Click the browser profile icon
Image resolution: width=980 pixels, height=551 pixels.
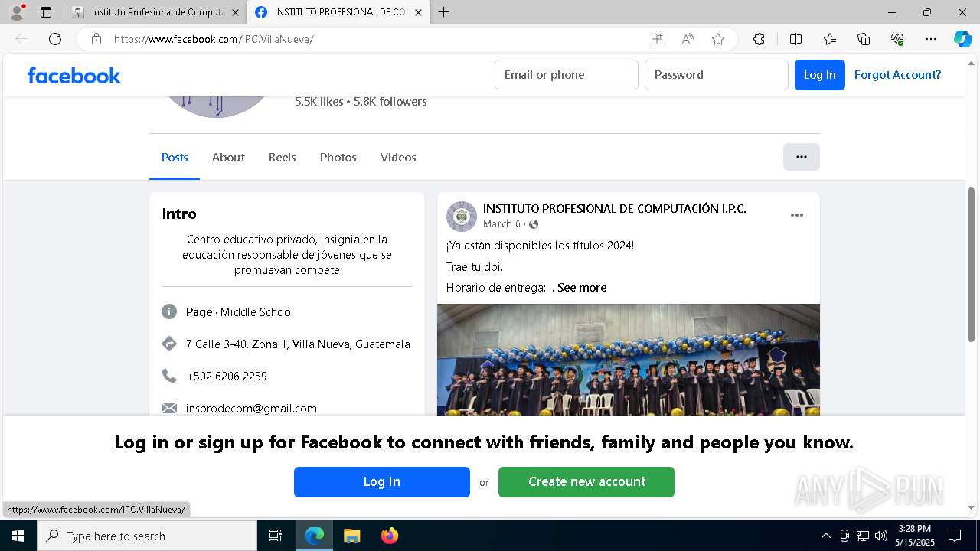click(17, 12)
